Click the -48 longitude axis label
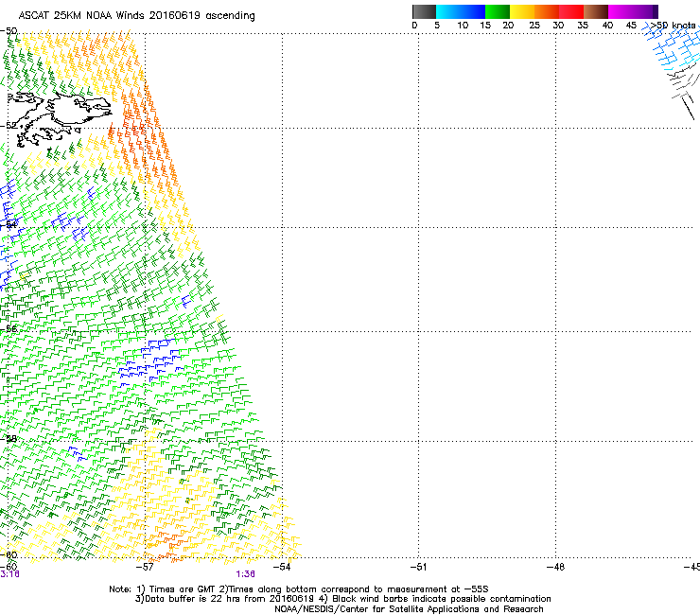 555,567
